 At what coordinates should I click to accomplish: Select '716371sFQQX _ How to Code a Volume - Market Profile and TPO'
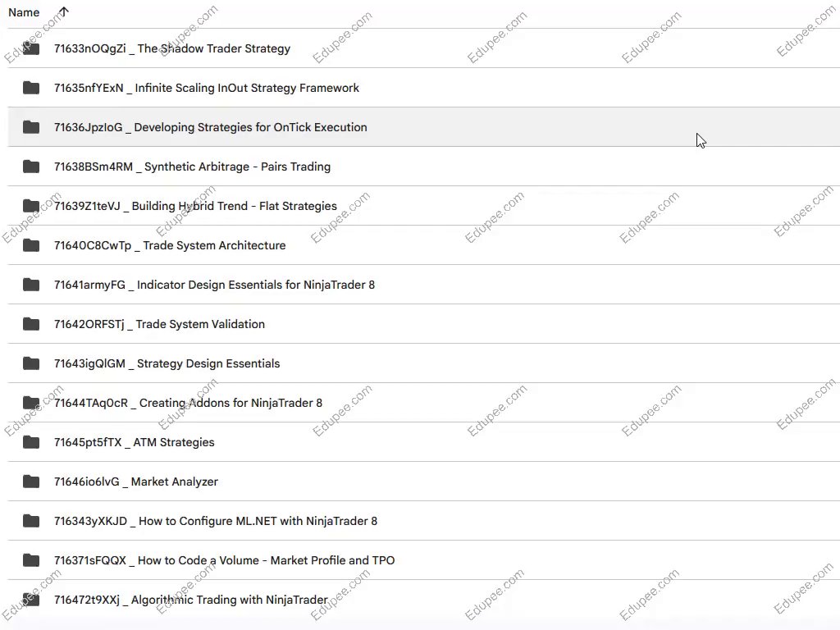point(225,560)
